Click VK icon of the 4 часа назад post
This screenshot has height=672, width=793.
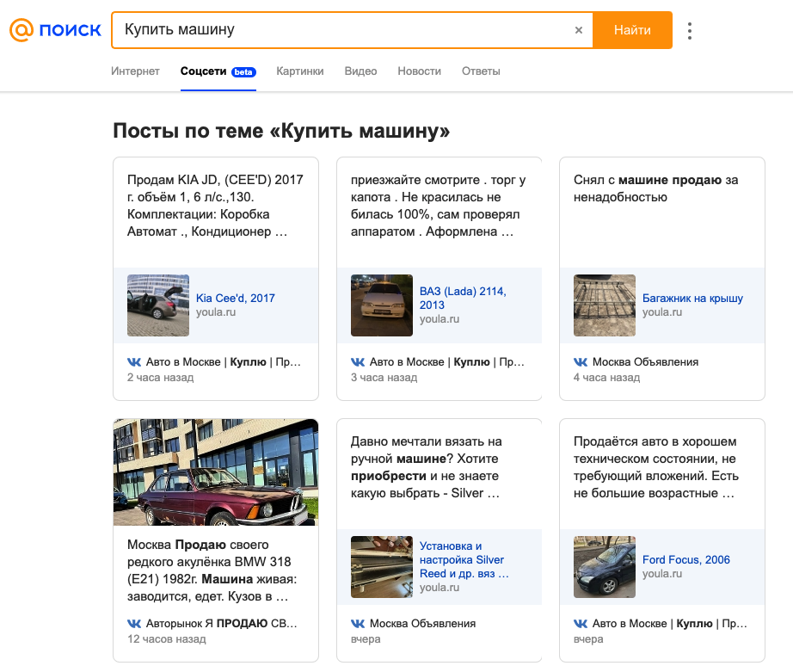[x=580, y=361]
